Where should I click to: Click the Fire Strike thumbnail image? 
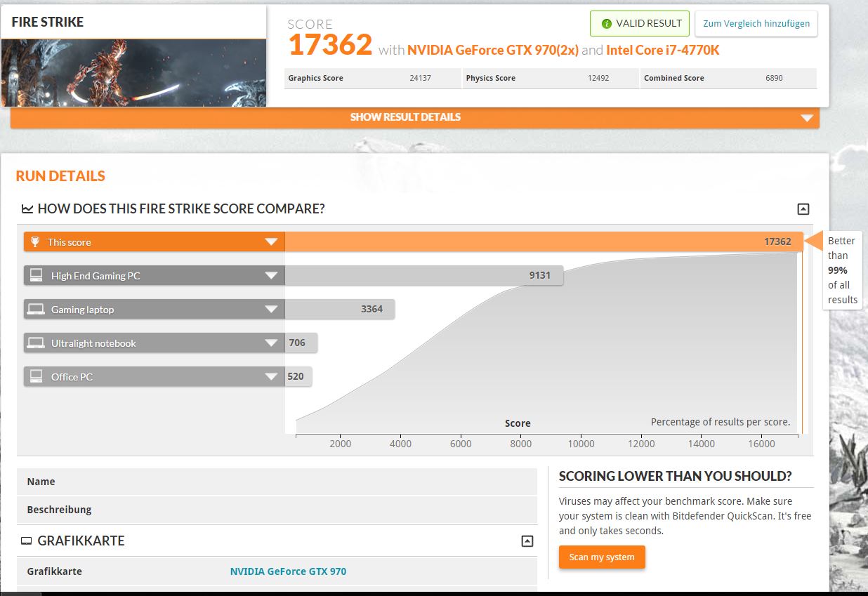[133, 73]
